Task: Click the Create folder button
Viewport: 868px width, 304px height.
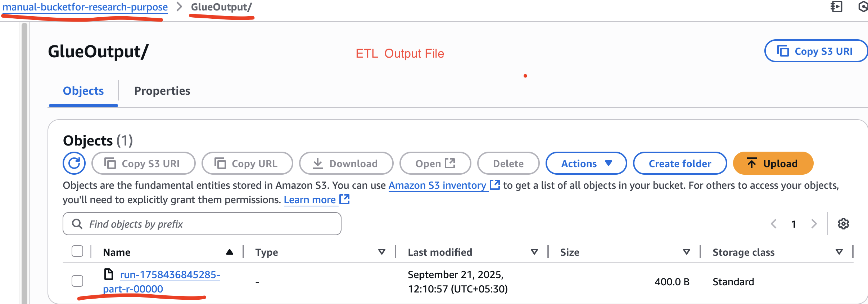Action: [680, 164]
